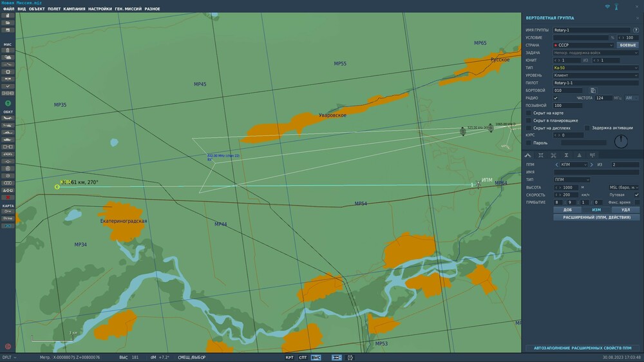Toggle the ВЫС map mode button
Screen dimensions: 644x362
(316, 357)
